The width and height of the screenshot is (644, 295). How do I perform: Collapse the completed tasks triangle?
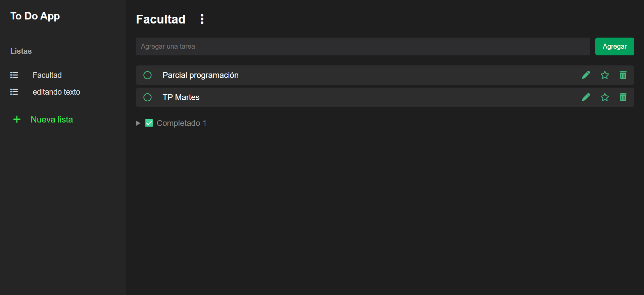[x=138, y=123]
